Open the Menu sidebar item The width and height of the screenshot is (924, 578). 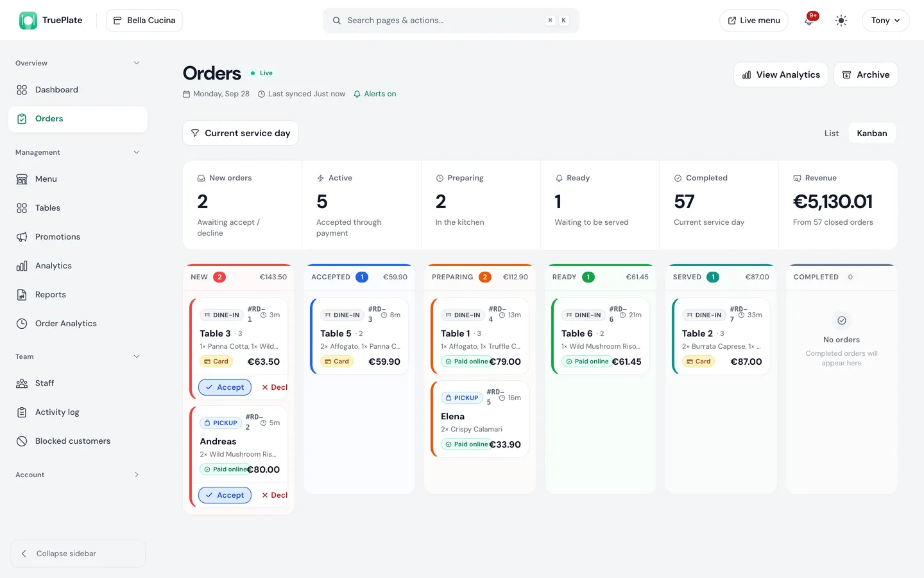[78, 179]
